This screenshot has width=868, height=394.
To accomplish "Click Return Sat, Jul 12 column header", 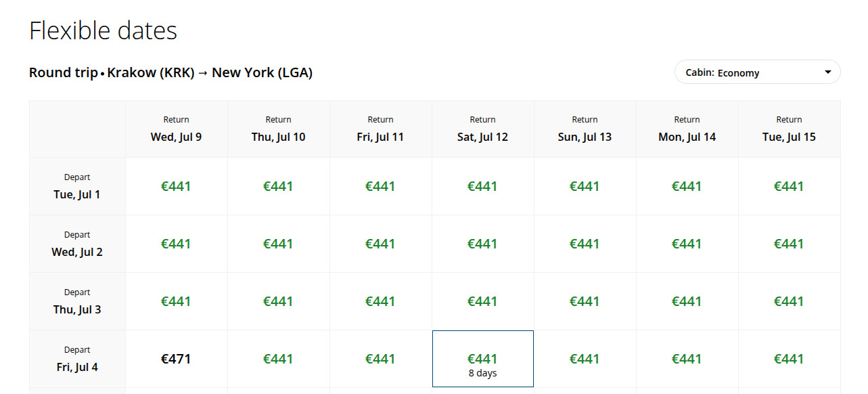I will click(483, 129).
